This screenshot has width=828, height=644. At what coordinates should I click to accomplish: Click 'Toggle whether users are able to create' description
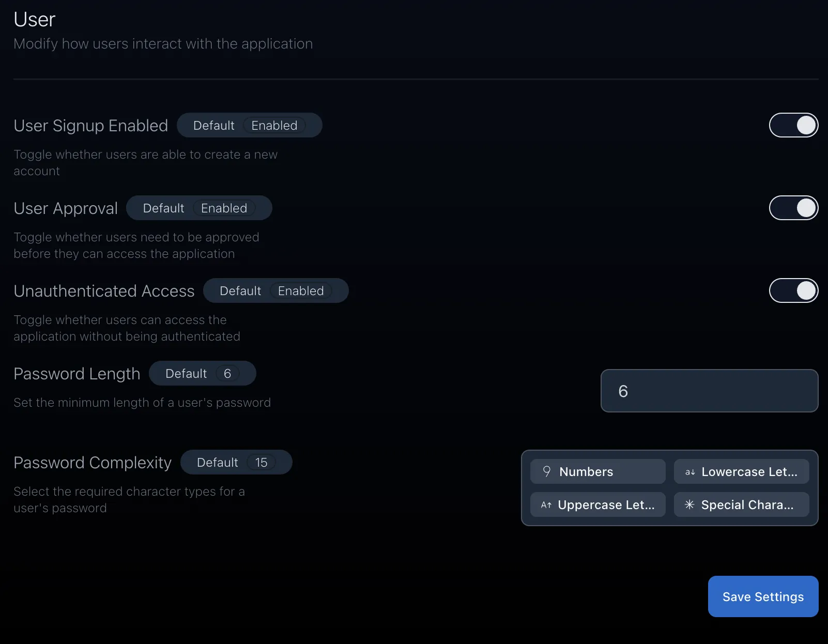146,163
